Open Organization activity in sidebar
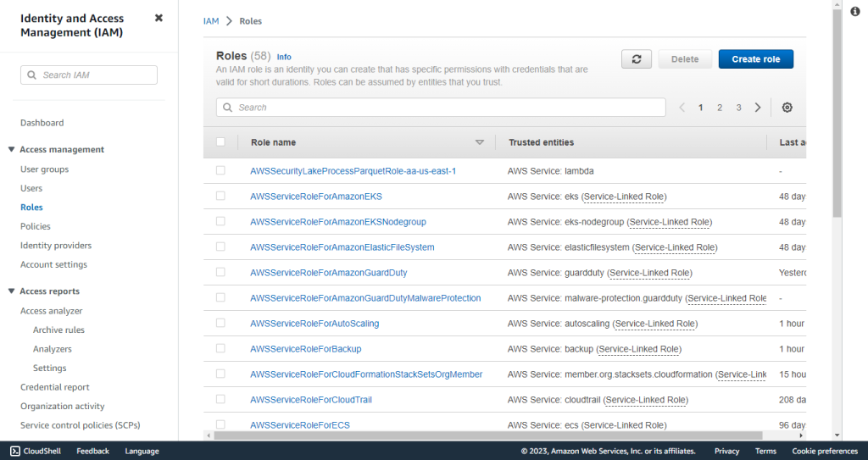 click(x=63, y=407)
